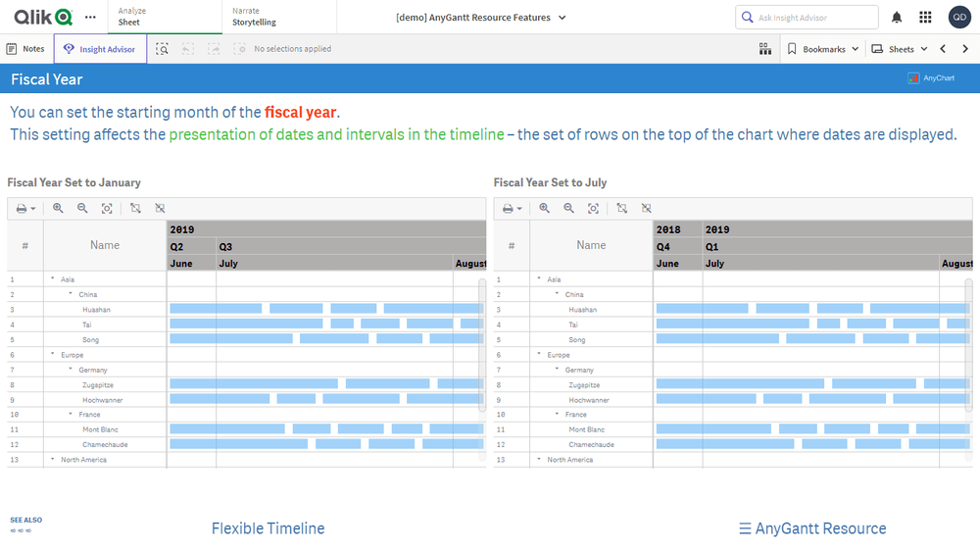Open the app launcher grid icon
Image resolution: width=980 pixels, height=551 pixels.
925,18
